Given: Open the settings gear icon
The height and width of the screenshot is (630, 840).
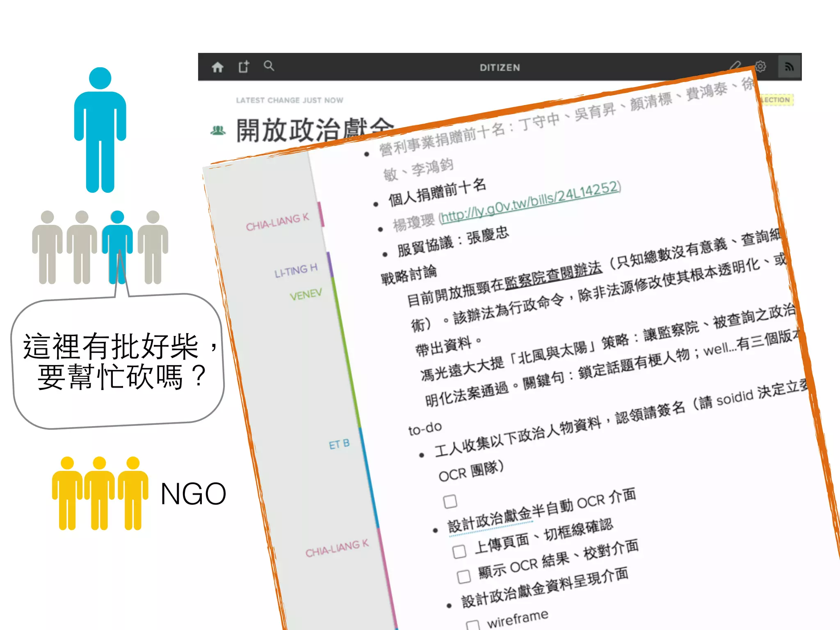Looking at the screenshot, I should click(760, 66).
